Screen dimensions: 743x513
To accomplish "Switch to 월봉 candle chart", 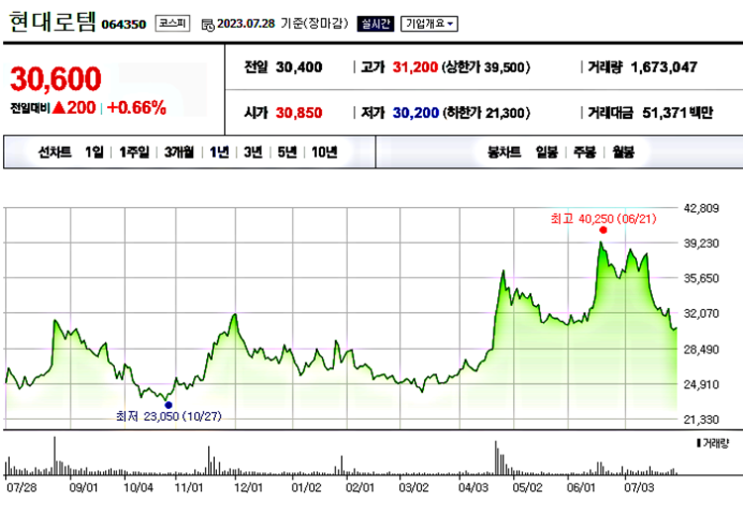I will (623, 152).
